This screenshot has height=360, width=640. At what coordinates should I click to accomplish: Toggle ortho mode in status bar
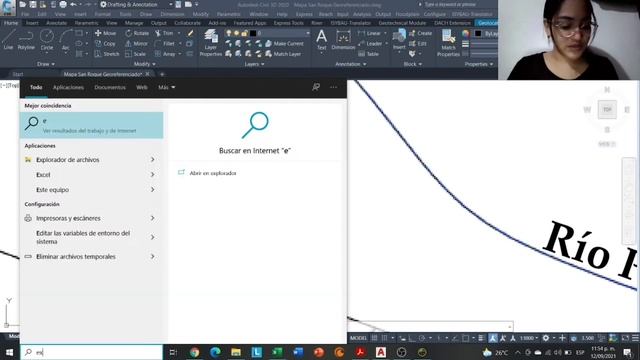412,338
